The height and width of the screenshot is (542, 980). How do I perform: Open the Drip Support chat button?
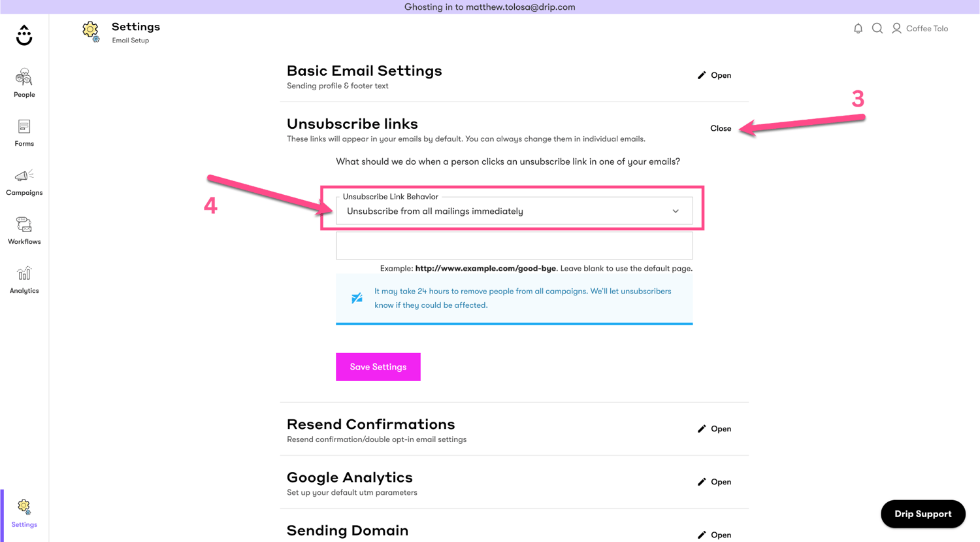923,514
